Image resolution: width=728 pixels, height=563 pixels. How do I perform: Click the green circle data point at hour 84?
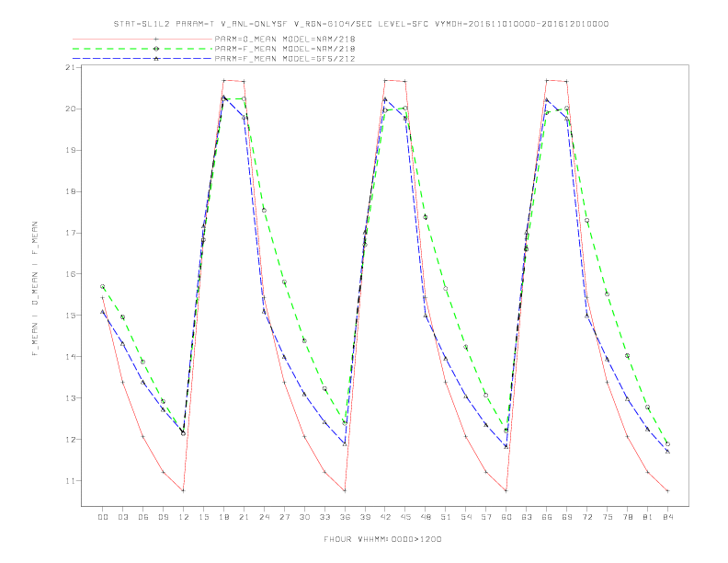click(x=667, y=444)
